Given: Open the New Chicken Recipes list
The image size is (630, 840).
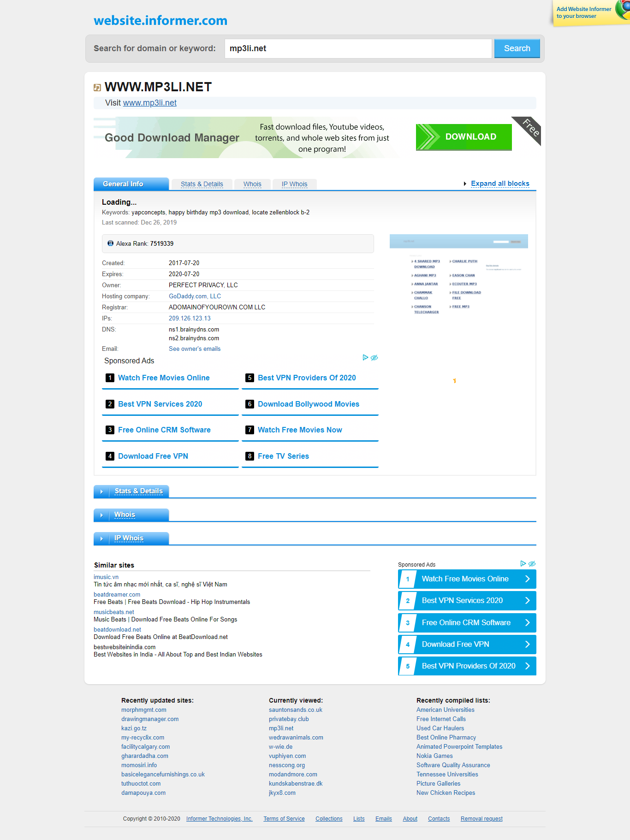Looking at the screenshot, I should 446,793.
